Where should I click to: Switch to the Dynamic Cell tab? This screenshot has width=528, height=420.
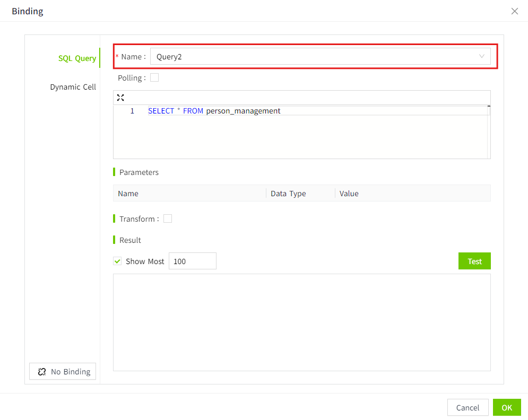[73, 87]
